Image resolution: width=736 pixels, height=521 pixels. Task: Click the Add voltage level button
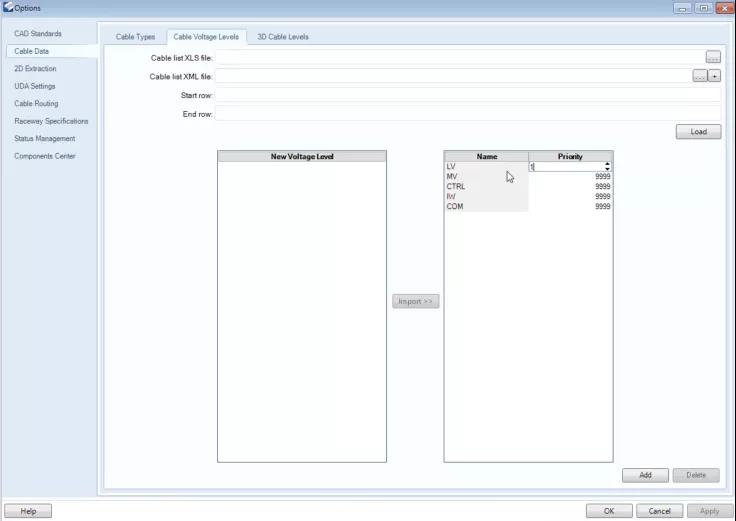[645, 475]
